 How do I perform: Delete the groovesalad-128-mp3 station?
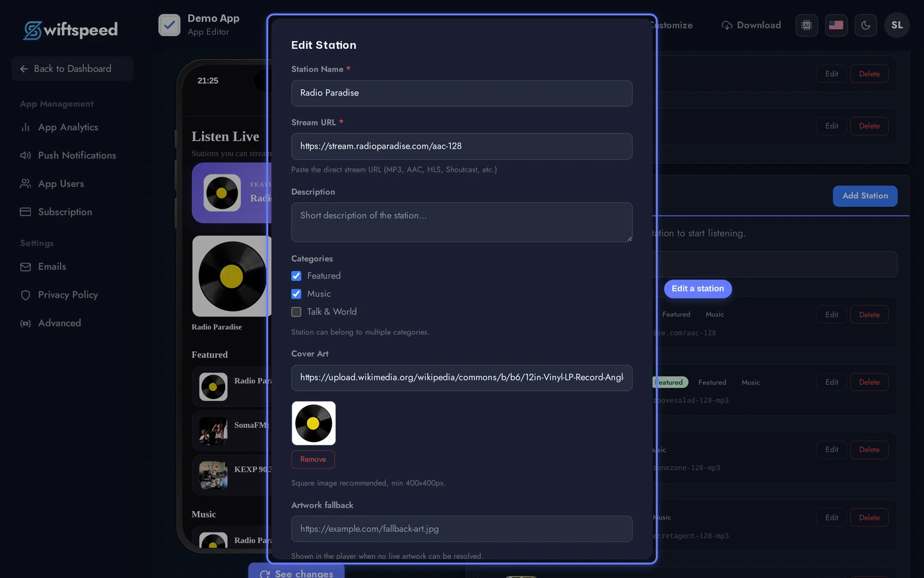869,382
